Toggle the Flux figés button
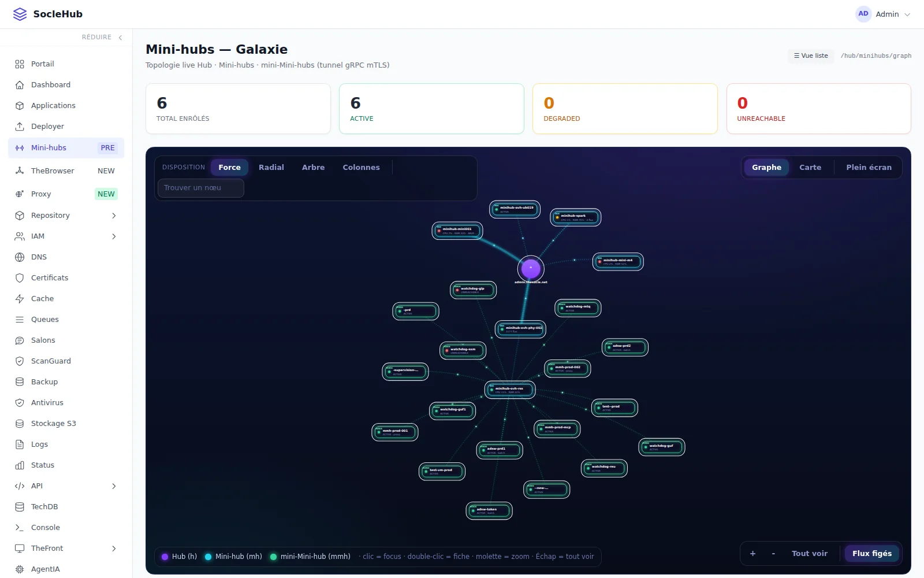 872,554
